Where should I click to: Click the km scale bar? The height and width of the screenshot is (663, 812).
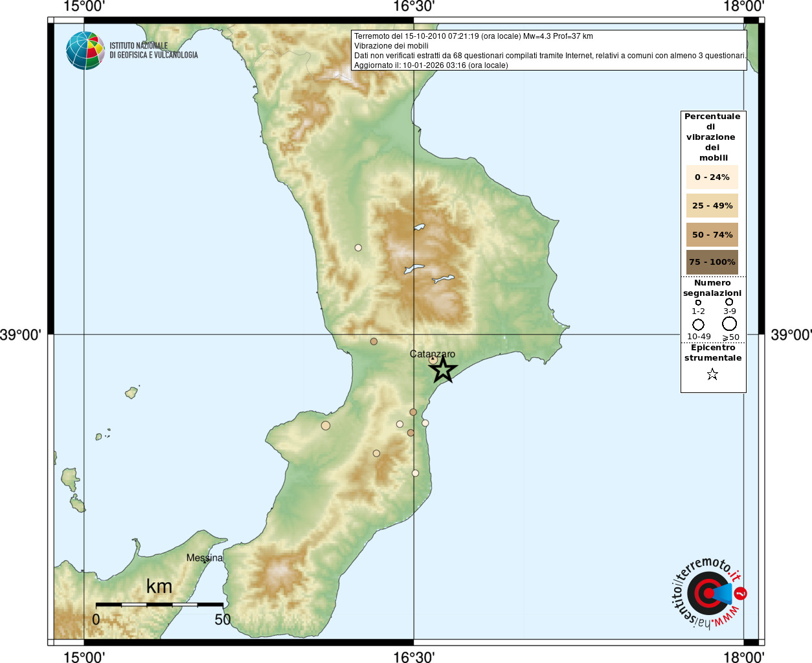coord(159,605)
